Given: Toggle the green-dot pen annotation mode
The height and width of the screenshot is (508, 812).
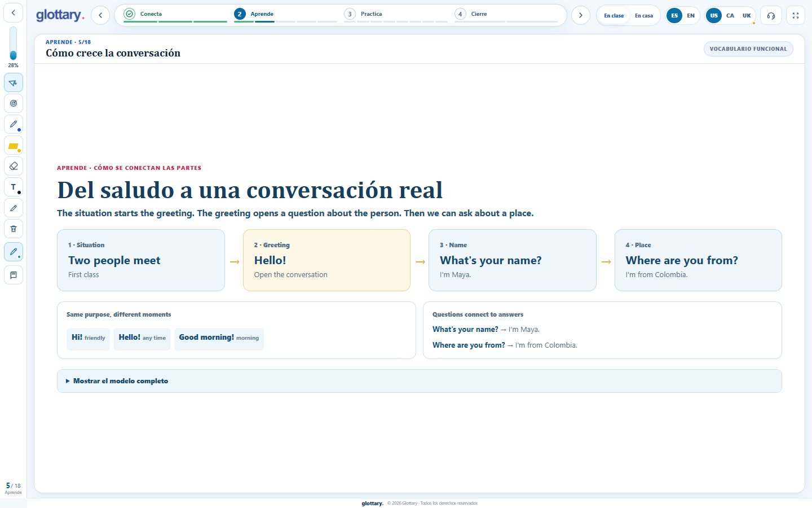Looking at the screenshot, I should pyautogui.click(x=14, y=252).
